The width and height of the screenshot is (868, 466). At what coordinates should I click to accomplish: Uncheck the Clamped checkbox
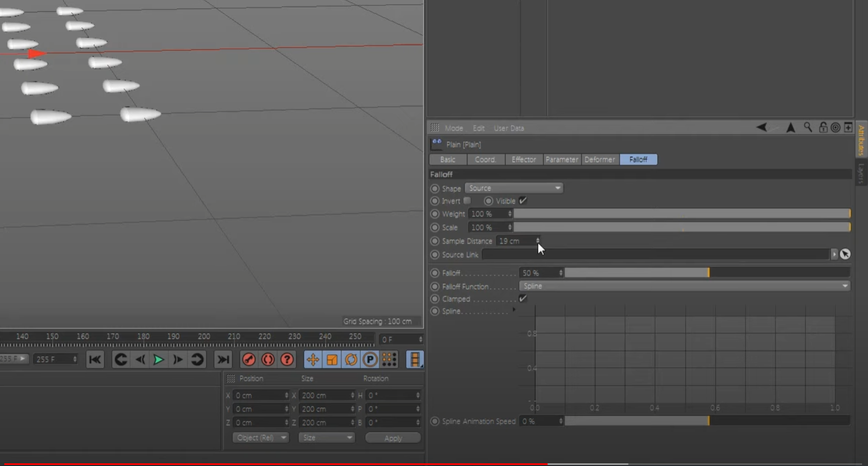(523, 299)
